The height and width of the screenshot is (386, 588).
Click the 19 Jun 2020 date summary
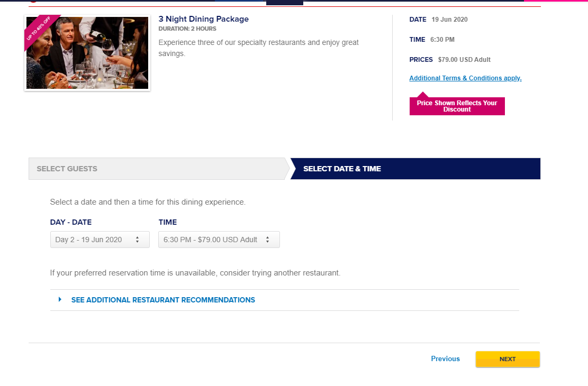450,20
